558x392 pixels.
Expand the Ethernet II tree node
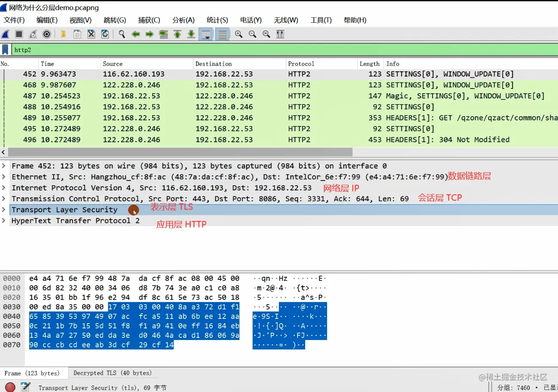pyautogui.click(x=3, y=177)
